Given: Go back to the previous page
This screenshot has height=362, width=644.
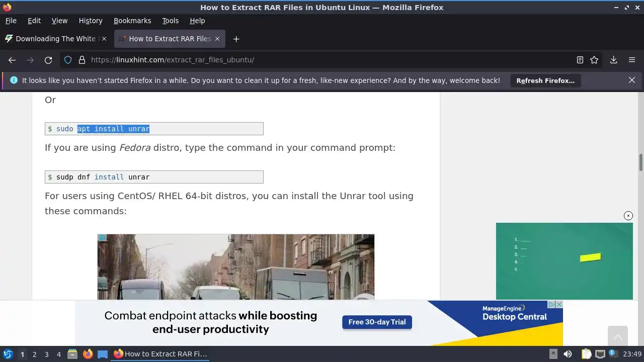Looking at the screenshot, I should [x=12, y=60].
